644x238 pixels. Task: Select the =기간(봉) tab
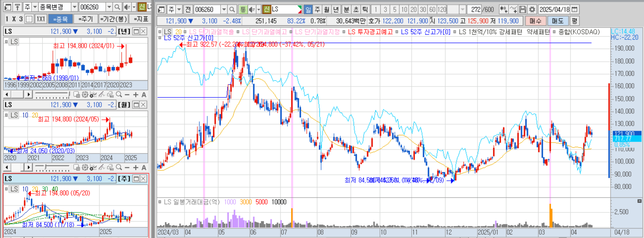[x=113, y=19]
